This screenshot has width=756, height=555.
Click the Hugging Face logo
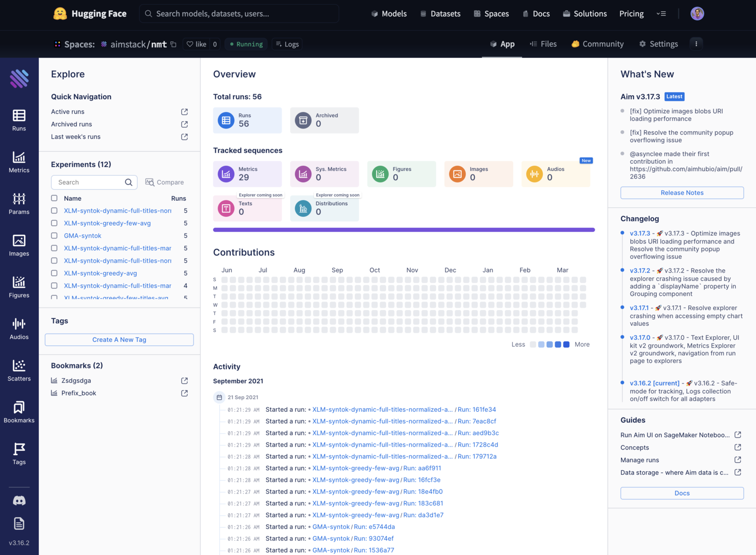tap(90, 14)
